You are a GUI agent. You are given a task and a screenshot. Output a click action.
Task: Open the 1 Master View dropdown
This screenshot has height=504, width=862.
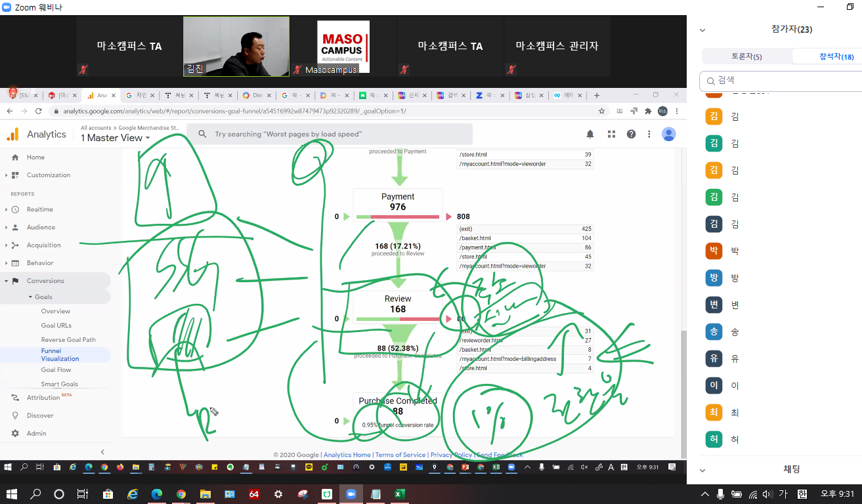pyautogui.click(x=116, y=138)
